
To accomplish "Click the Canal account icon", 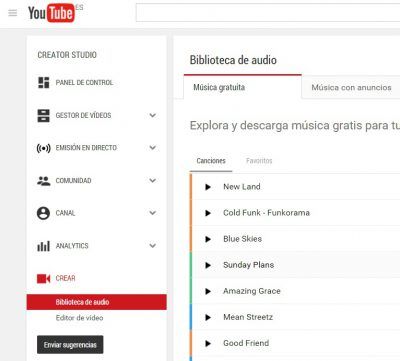I will click(43, 213).
